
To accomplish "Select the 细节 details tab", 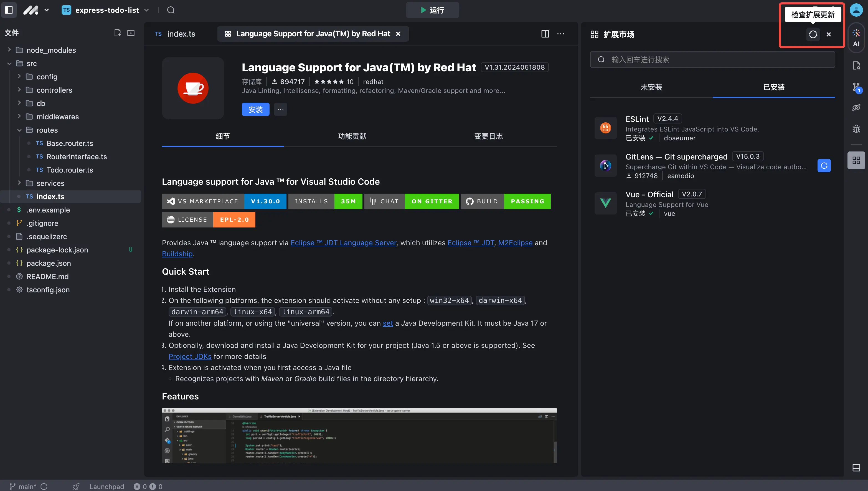I will pyautogui.click(x=223, y=136).
